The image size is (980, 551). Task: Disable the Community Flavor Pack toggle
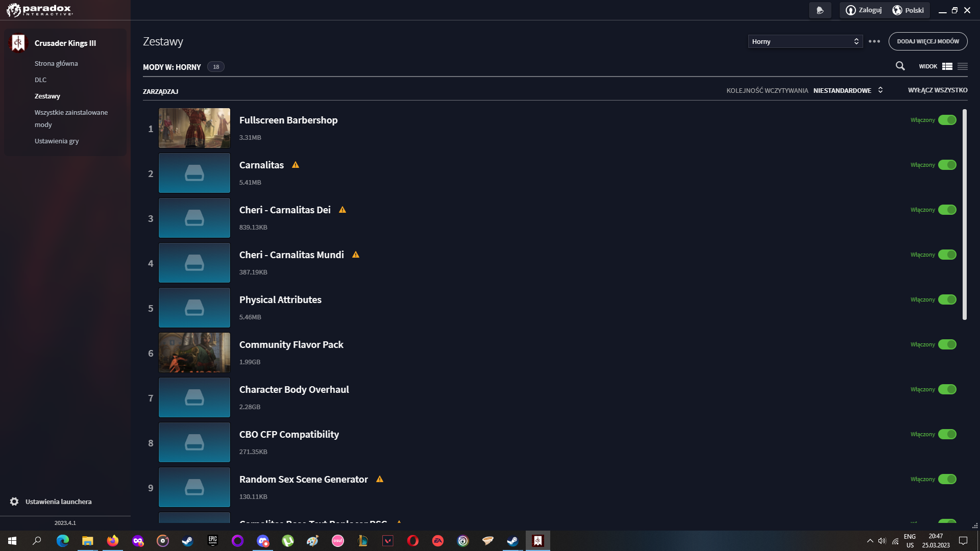pos(947,344)
